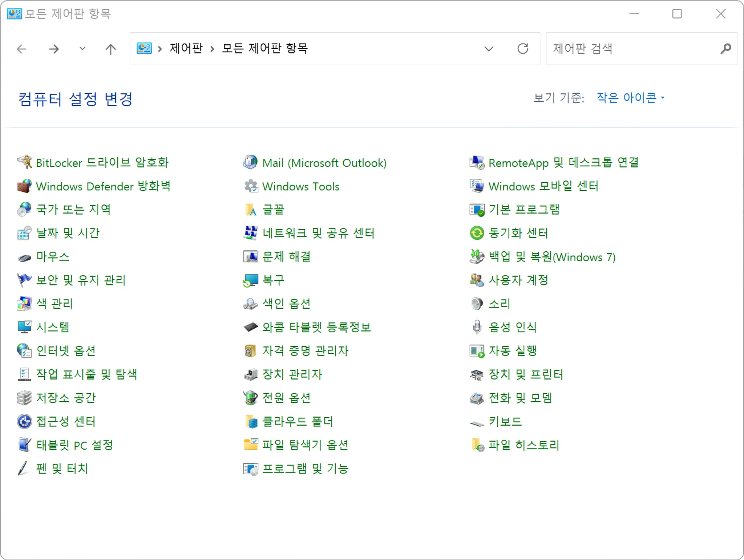Viewport: 744px width, 560px height.
Task: Click the refresh button beside the address bar
Action: (x=522, y=49)
